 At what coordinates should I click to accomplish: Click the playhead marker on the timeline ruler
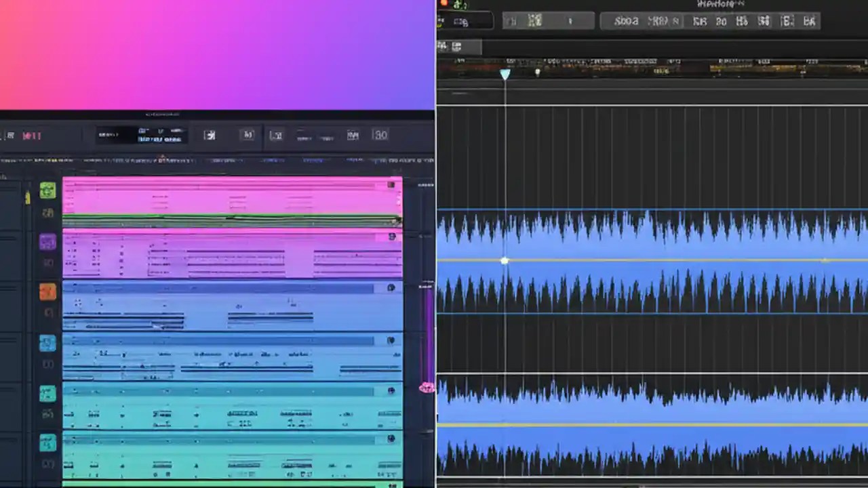click(505, 73)
